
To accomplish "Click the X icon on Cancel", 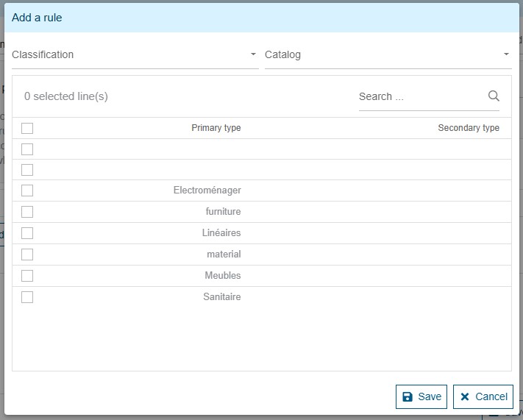I will pos(465,396).
